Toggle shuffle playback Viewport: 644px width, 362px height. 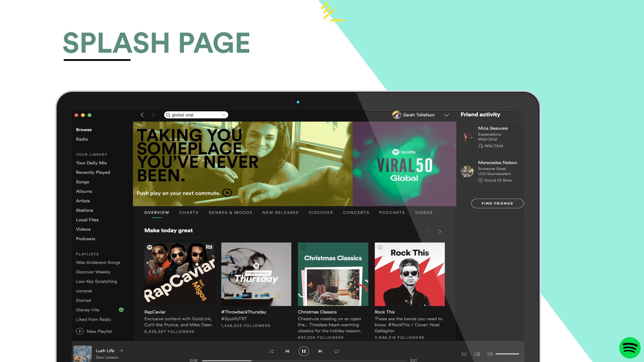[271, 351]
